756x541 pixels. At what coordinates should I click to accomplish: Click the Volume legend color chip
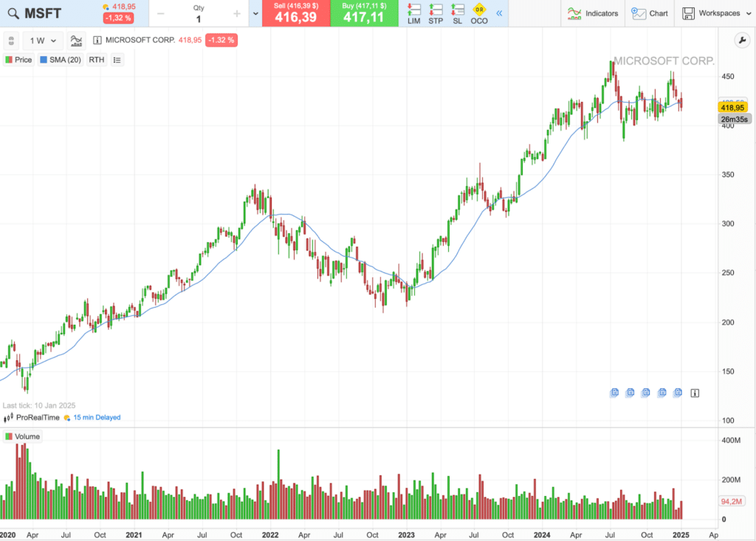coord(9,436)
